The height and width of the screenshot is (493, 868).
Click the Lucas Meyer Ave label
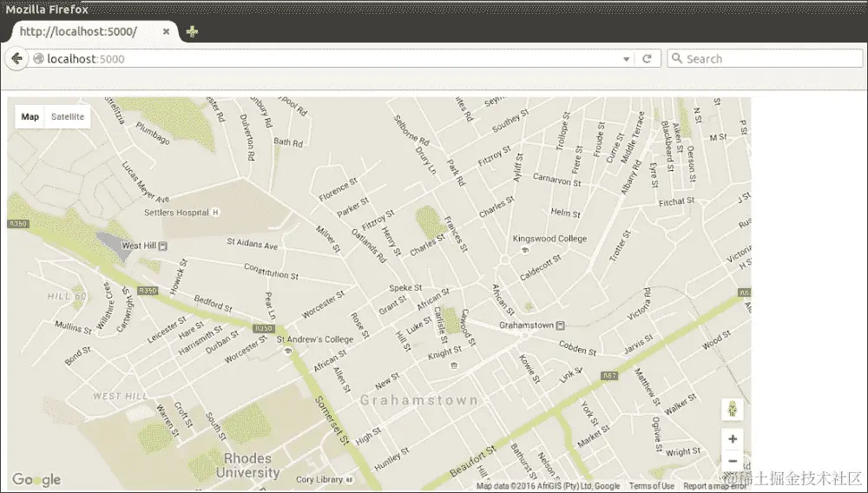(x=145, y=182)
